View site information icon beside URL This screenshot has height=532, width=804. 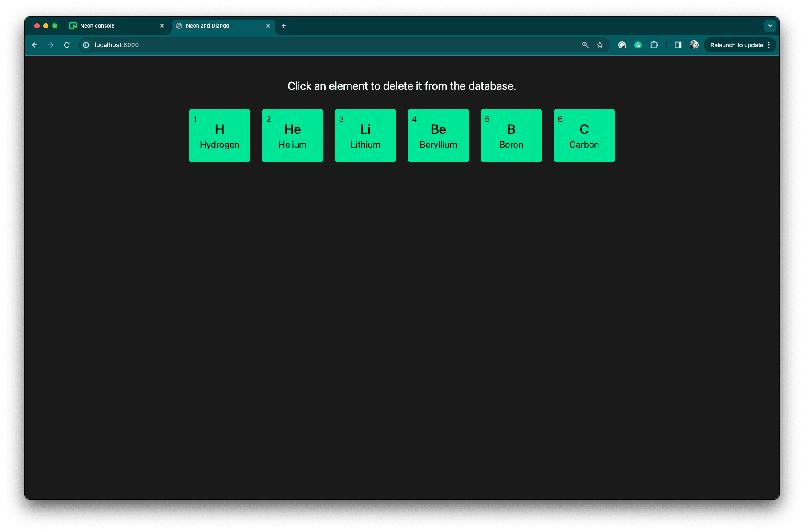tap(86, 45)
